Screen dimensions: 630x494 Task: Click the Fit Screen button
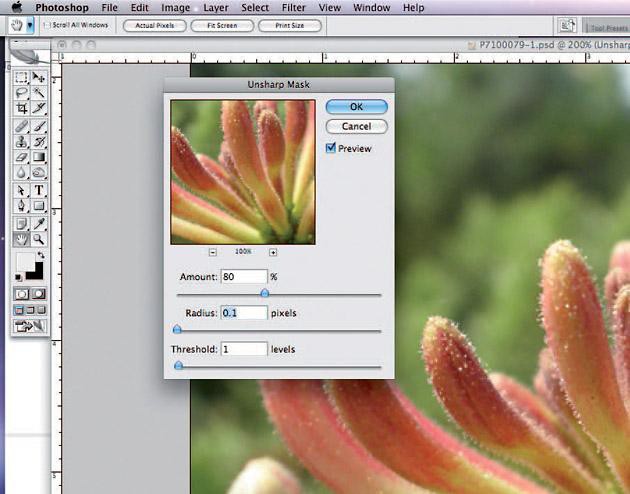coord(222,25)
